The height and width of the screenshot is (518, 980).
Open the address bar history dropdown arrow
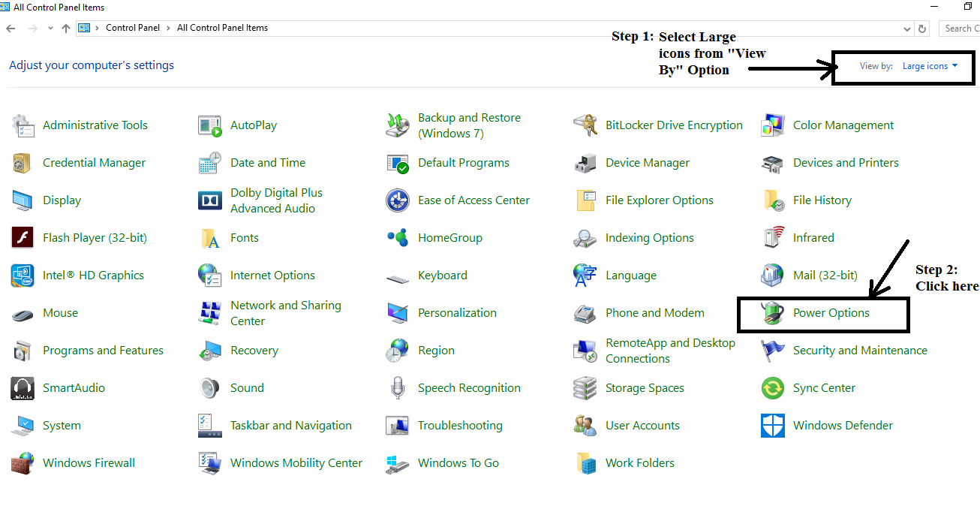(907, 29)
